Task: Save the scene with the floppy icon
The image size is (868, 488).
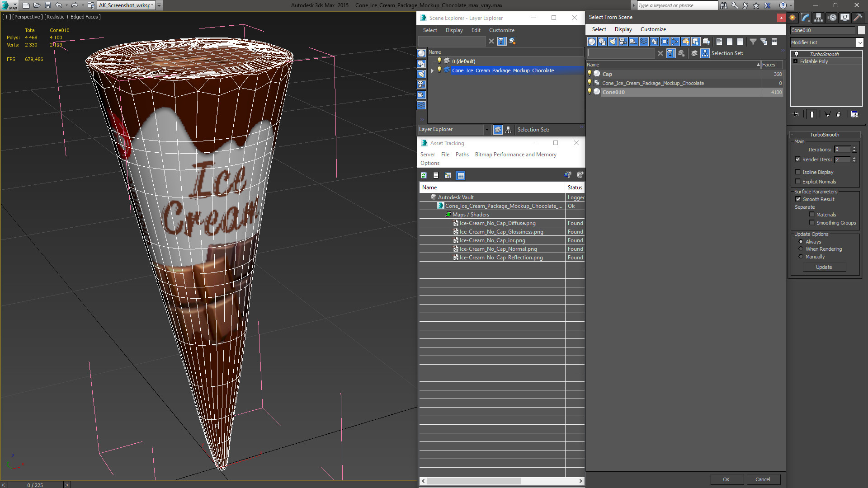Action: 47,5
